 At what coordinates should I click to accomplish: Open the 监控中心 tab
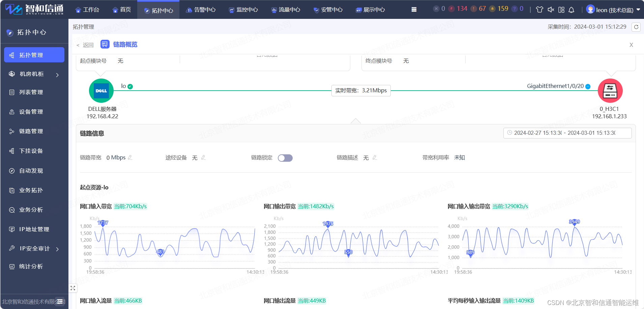[x=243, y=10]
